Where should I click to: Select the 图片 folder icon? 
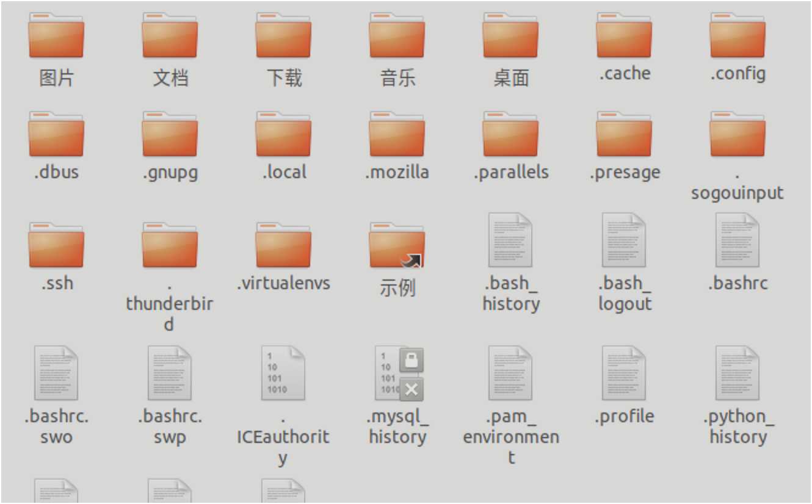pos(56,35)
